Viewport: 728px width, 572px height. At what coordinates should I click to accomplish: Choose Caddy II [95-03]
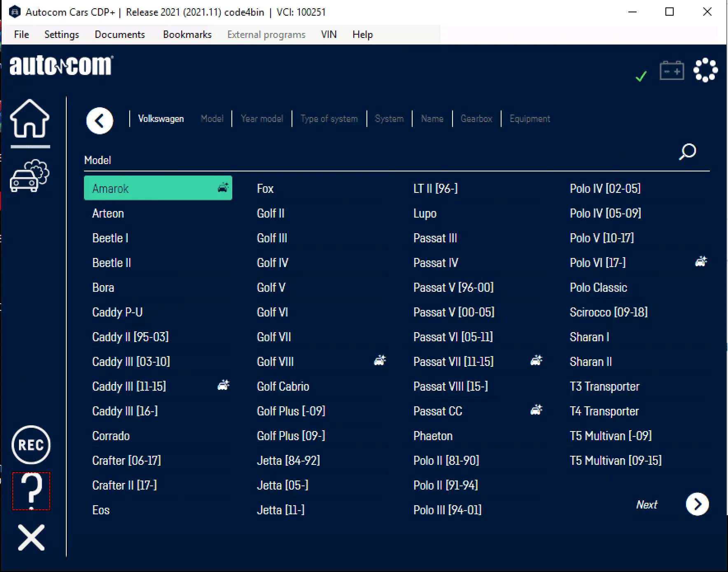[131, 337]
